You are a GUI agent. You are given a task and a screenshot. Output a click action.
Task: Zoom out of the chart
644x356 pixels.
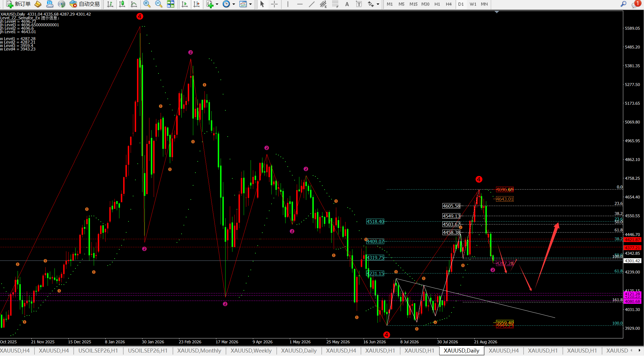(x=158, y=4)
